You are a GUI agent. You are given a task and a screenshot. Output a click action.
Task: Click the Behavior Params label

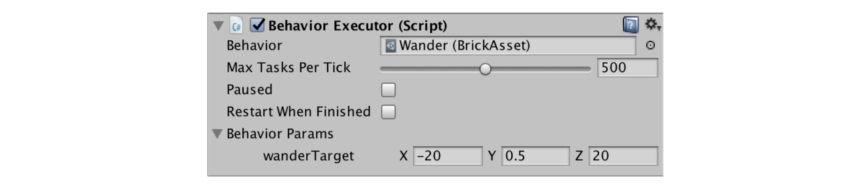[280, 134]
